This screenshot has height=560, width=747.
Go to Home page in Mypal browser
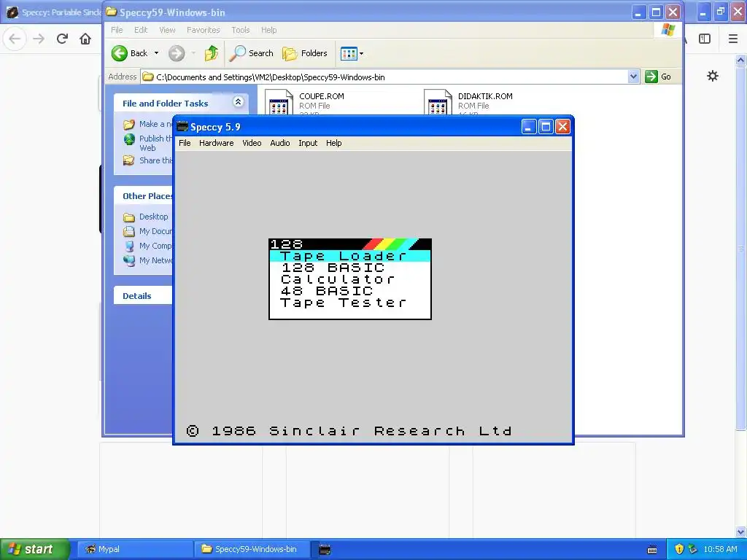point(85,39)
